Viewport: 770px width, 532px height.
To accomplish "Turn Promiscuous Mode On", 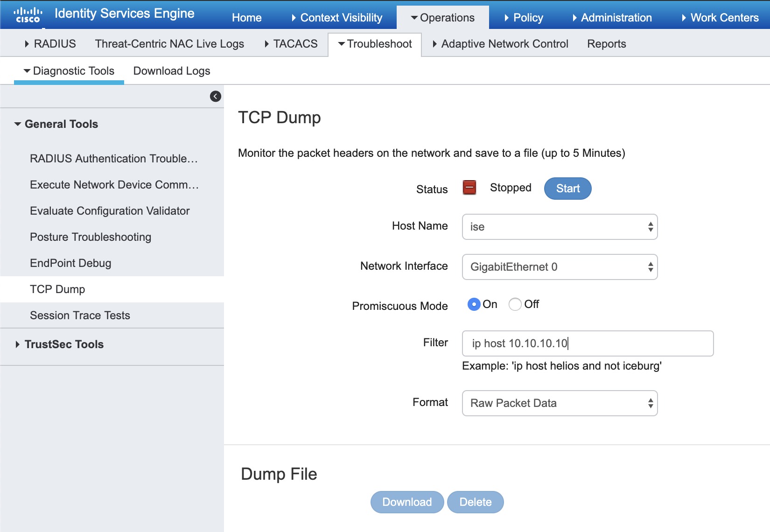I will tap(474, 304).
